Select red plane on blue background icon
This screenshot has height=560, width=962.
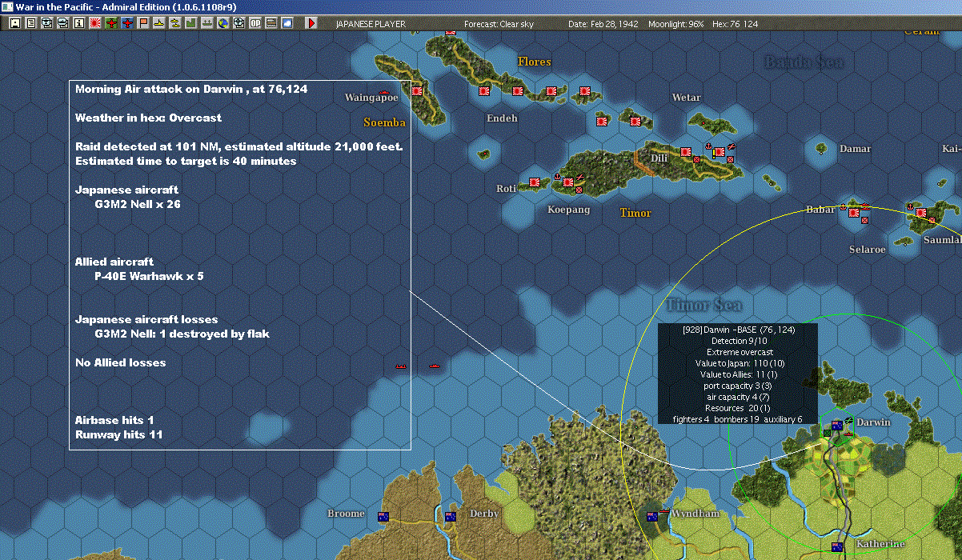127,23
